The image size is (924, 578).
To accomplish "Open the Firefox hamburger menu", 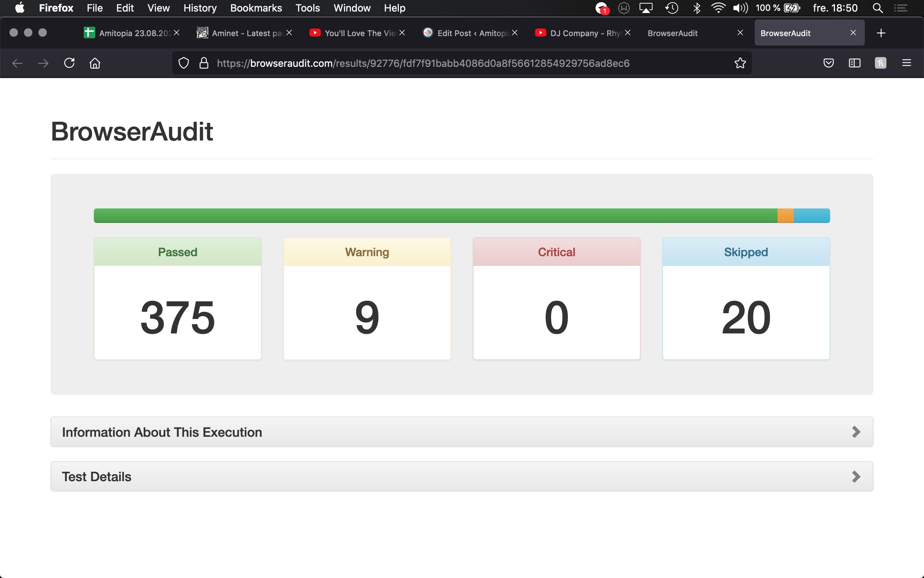I will 906,63.
